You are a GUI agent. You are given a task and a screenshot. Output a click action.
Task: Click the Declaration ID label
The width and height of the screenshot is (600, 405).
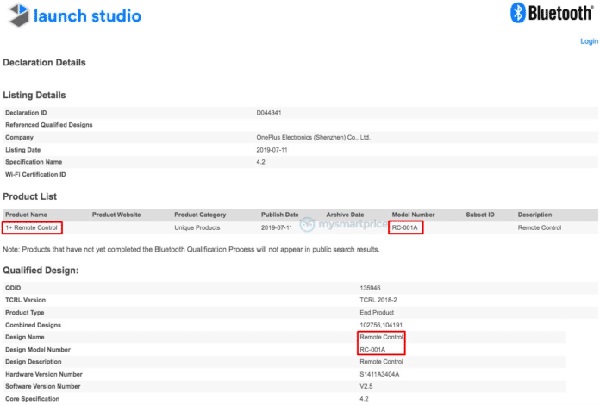coord(26,113)
